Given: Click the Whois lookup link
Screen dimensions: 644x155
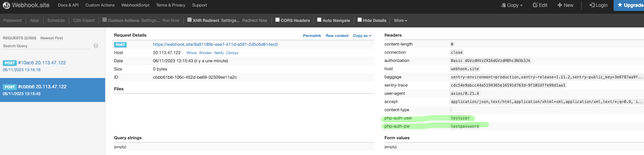Looking at the screenshot, I should [x=191, y=53].
